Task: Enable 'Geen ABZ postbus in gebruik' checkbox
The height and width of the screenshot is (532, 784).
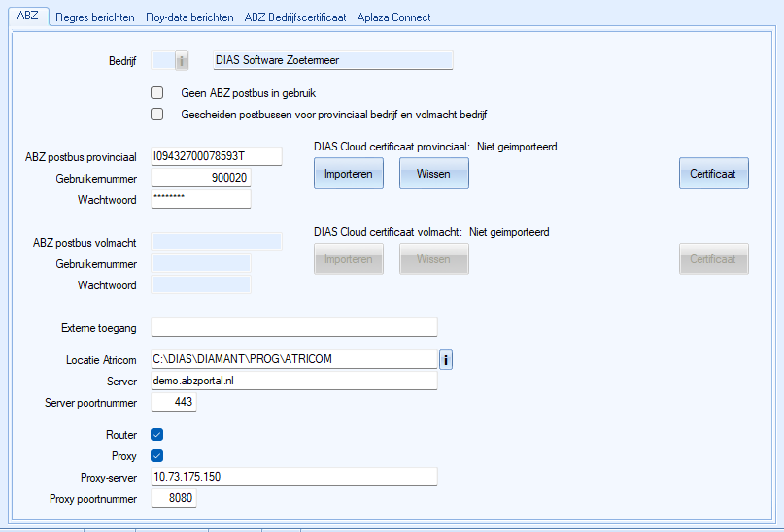Action: click(157, 93)
